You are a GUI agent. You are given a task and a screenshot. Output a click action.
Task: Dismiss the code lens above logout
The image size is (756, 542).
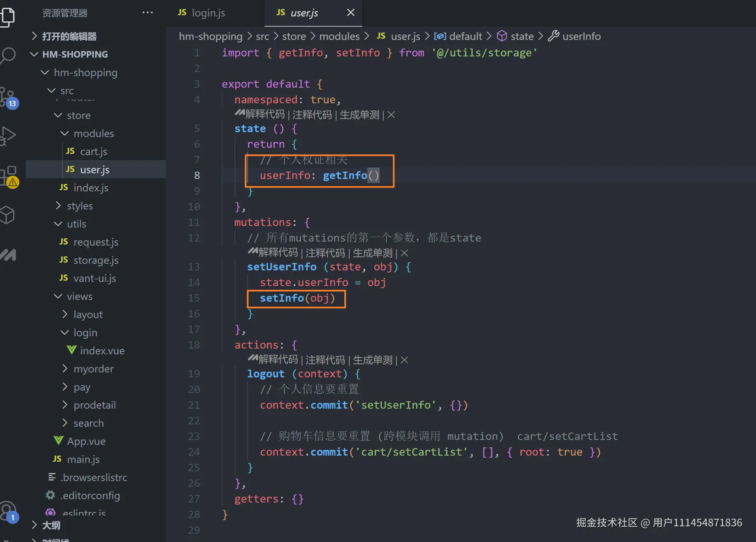(x=404, y=360)
